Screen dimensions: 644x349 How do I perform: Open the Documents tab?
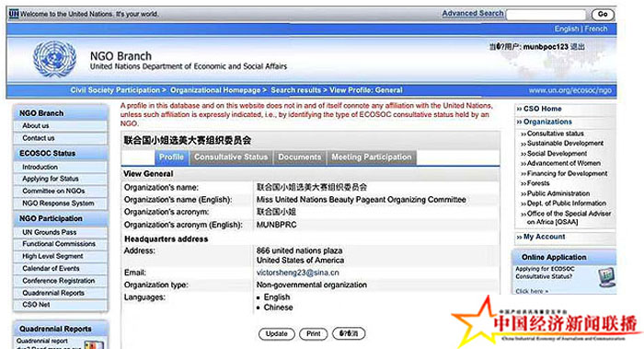(299, 157)
